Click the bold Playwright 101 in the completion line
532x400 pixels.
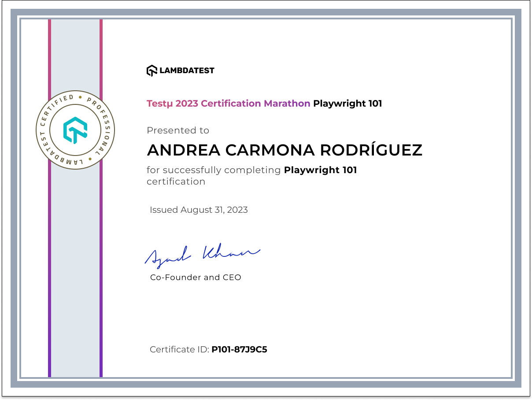click(320, 170)
